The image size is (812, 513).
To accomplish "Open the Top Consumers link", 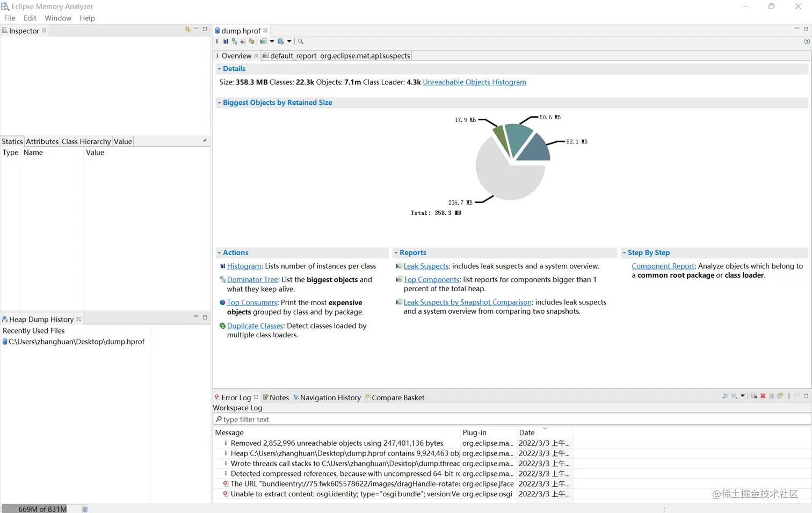I will pyautogui.click(x=252, y=302).
